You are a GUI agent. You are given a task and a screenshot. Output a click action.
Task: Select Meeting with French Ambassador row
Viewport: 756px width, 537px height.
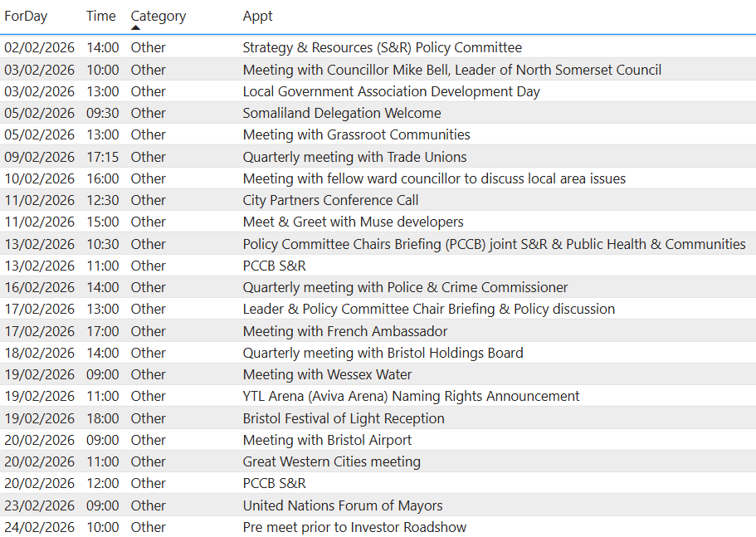(344, 330)
